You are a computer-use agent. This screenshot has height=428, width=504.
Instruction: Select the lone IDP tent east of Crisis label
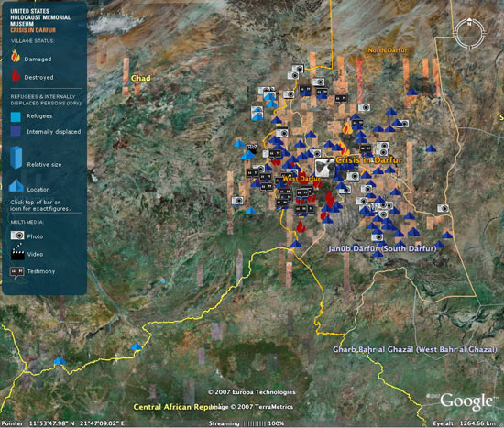(431, 148)
